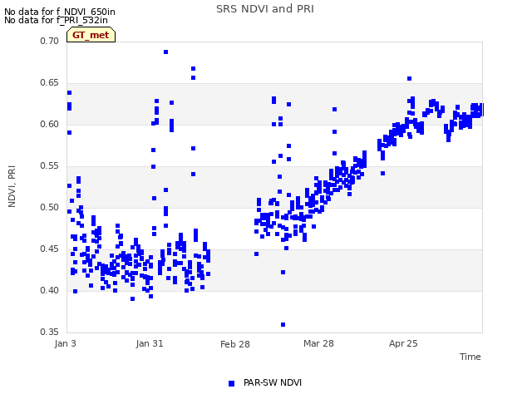Click the Feb 28 x-axis tick label
Screen dimensions: 532x399
tap(235, 344)
